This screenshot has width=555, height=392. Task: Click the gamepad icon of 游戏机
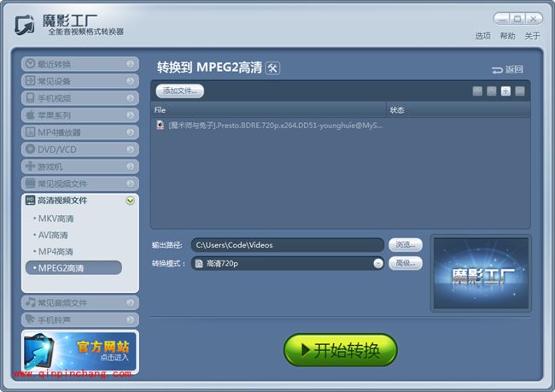point(31,166)
